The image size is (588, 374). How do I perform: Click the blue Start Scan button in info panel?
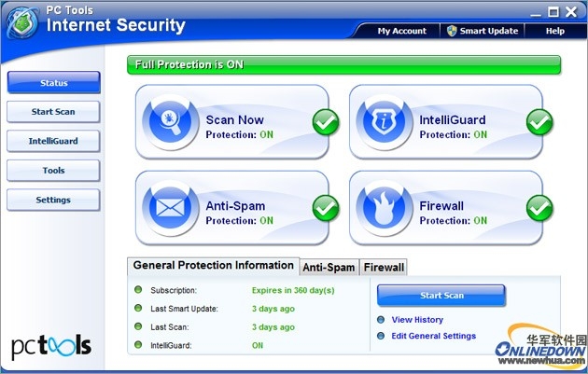pos(441,296)
